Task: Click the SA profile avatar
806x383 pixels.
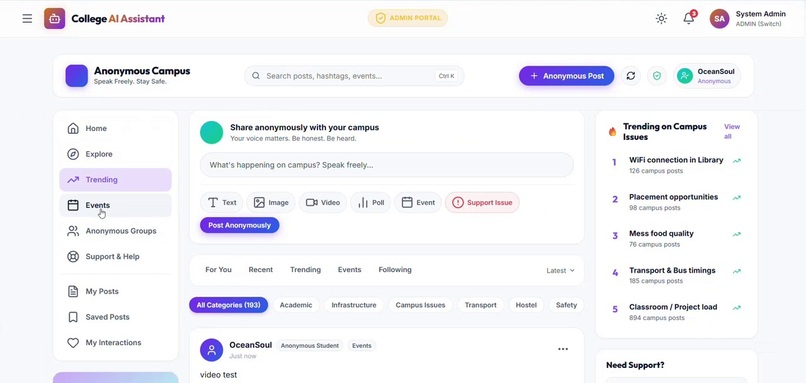Action: pos(719,19)
